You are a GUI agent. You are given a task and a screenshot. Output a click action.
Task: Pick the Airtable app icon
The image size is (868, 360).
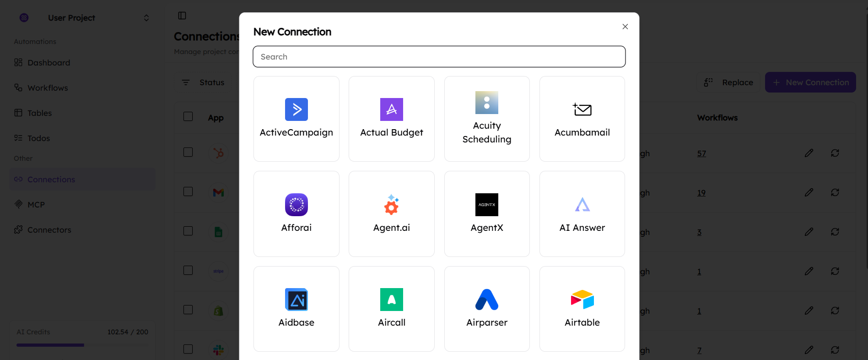click(582, 300)
